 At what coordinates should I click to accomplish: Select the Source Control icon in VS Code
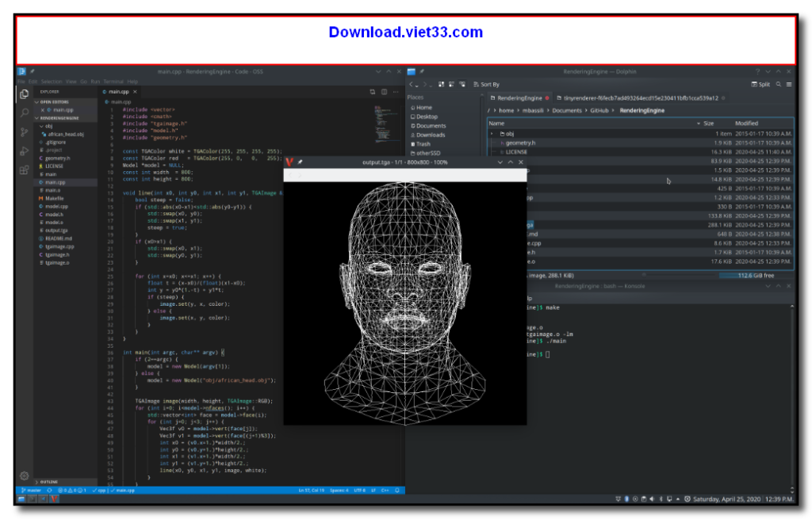click(22, 132)
